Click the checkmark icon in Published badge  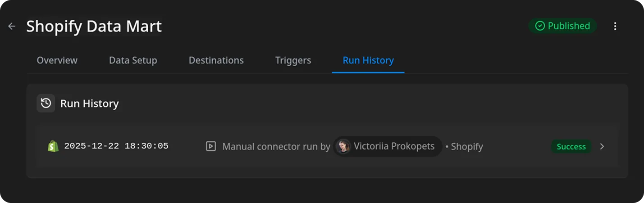point(540,26)
